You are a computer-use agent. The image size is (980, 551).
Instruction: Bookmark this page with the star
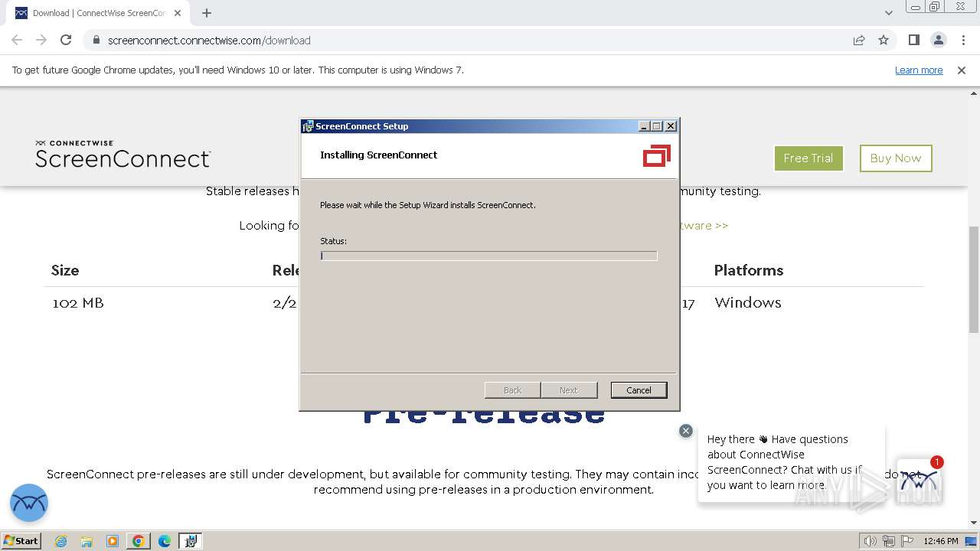point(884,40)
